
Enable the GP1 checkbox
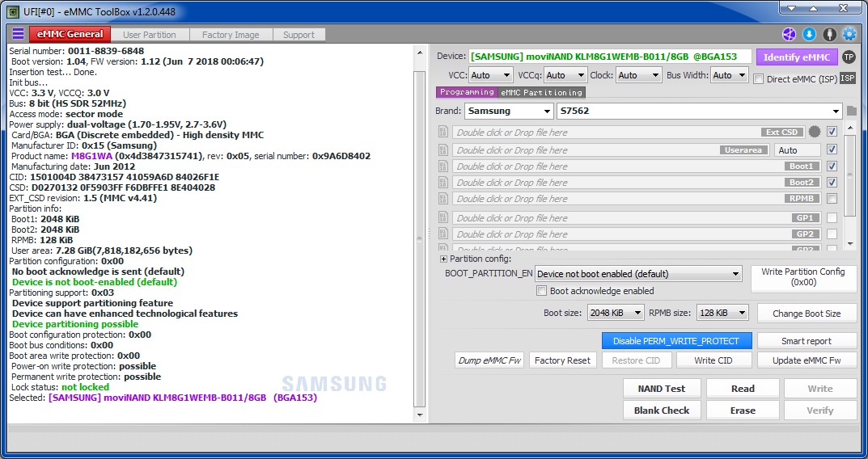click(832, 217)
